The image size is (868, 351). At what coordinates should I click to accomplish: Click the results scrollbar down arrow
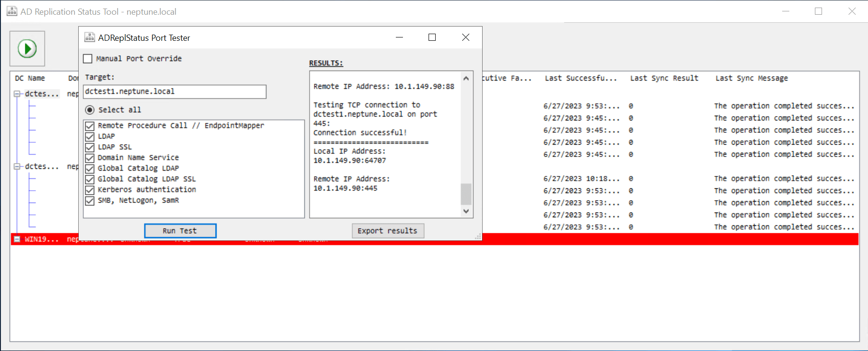(466, 211)
